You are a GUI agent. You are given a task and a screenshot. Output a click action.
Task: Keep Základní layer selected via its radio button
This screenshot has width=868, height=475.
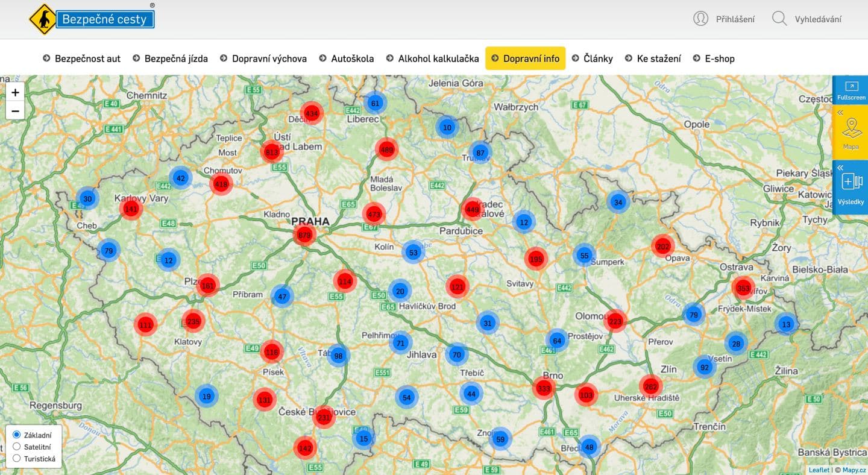click(x=17, y=434)
